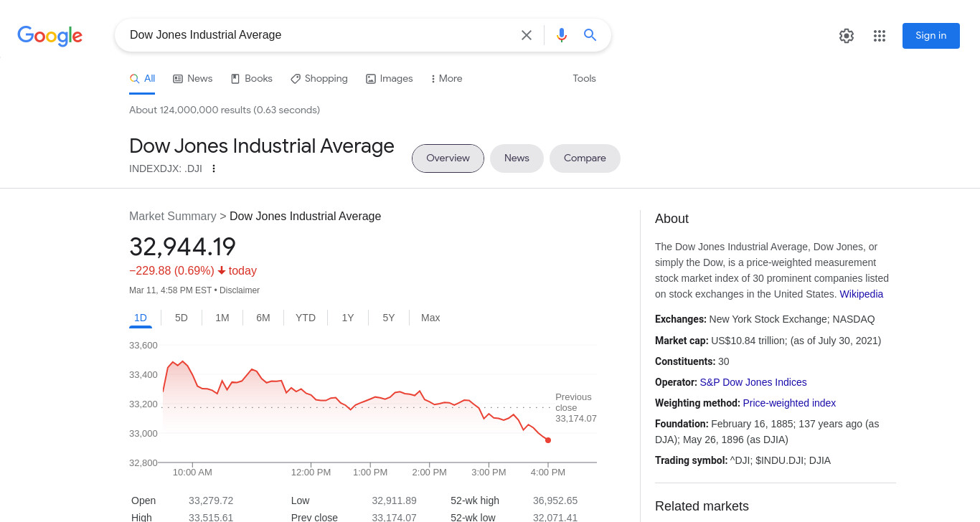Click the Related markets heading
Image resolution: width=980 pixels, height=522 pixels.
[x=702, y=506]
